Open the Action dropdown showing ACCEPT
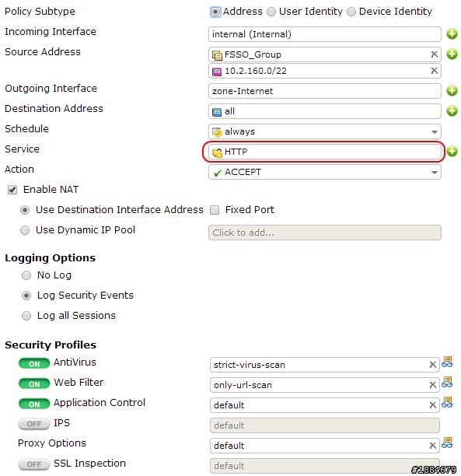The width and height of the screenshot is (461, 476). (325, 172)
